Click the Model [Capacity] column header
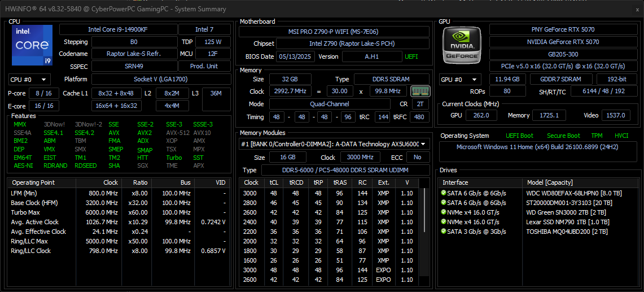This screenshot has height=292, width=644. 581,182
